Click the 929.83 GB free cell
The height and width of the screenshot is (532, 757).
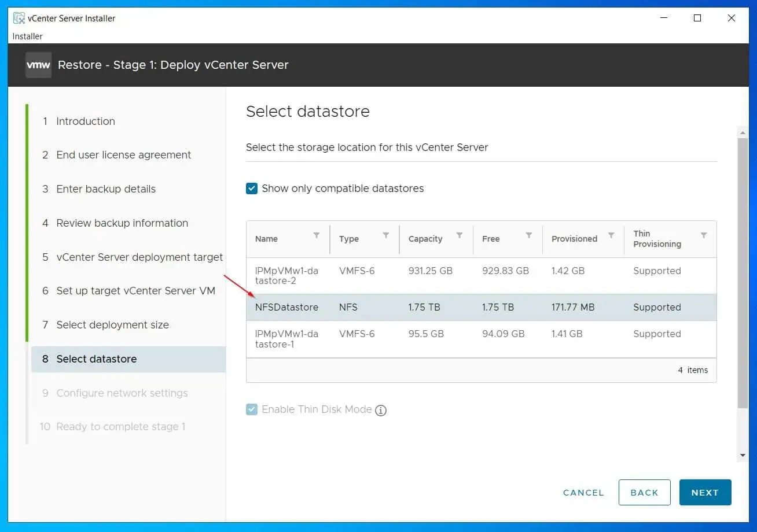tap(505, 271)
